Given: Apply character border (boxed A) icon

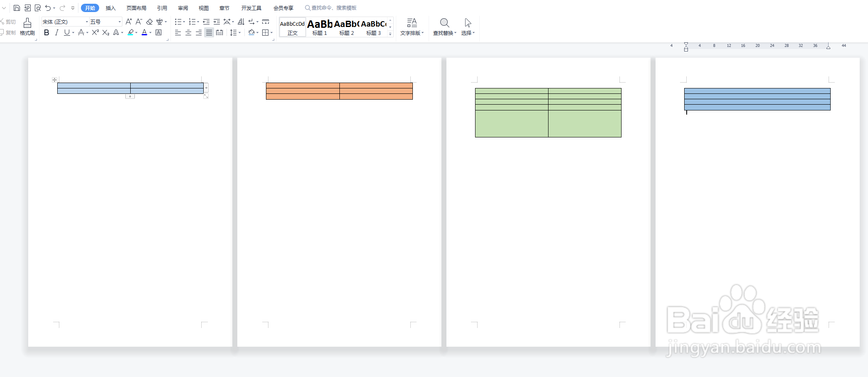Looking at the screenshot, I should (158, 32).
